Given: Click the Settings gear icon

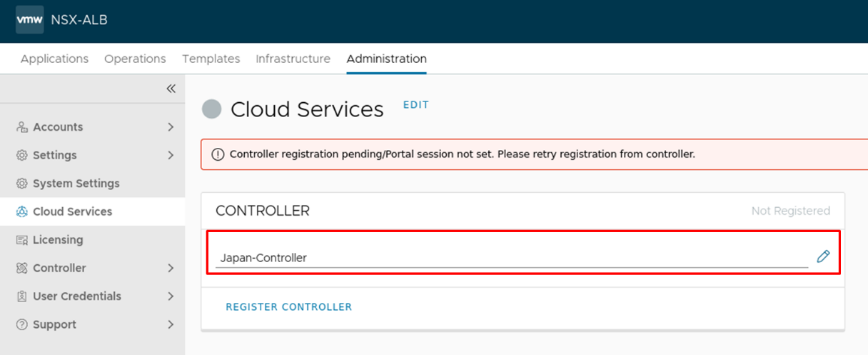Looking at the screenshot, I should click(x=21, y=155).
